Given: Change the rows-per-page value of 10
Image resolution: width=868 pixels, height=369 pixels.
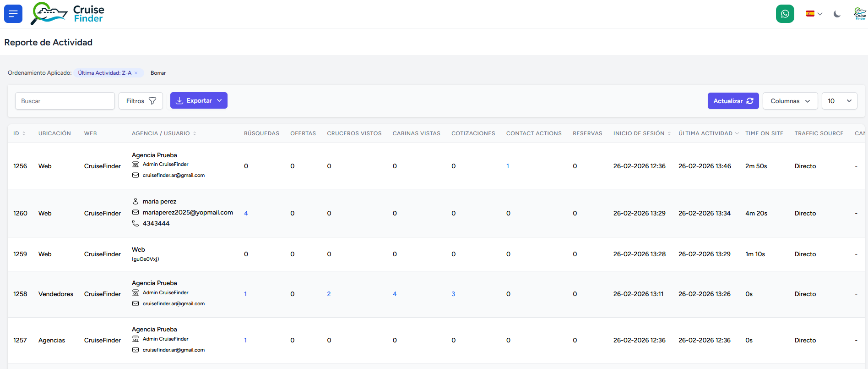Looking at the screenshot, I should [x=839, y=101].
